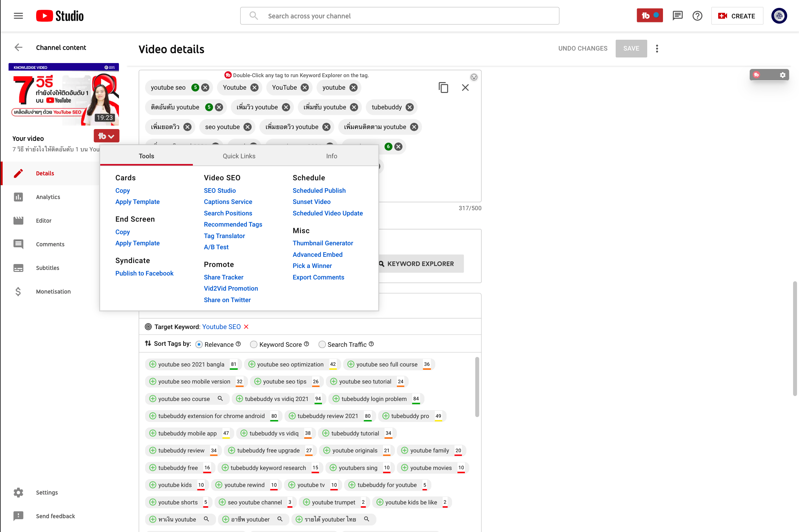
Task: Search keyword for 'อาชีพ youtuber' tag
Action: pyautogui.click(x=280, y=519)
